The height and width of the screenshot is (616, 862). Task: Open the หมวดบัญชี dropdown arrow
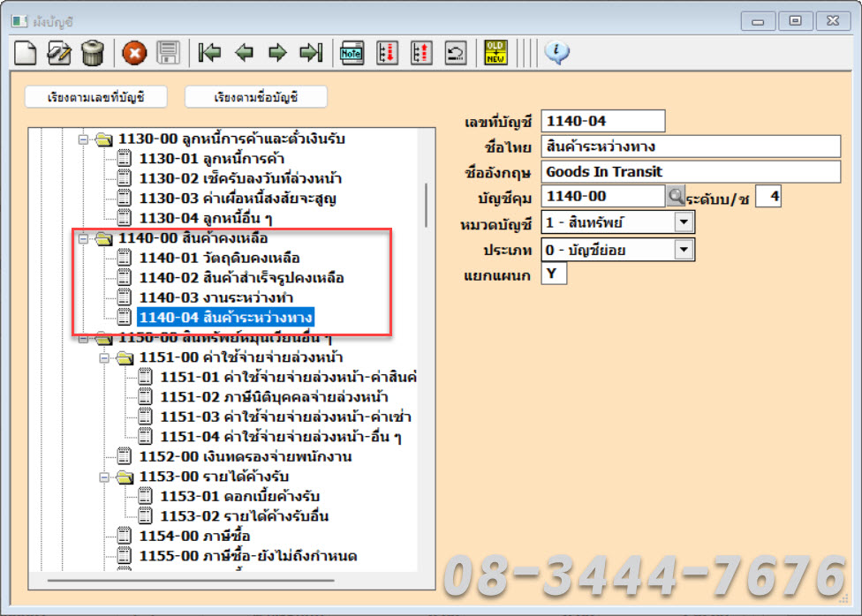click(684, 222)
